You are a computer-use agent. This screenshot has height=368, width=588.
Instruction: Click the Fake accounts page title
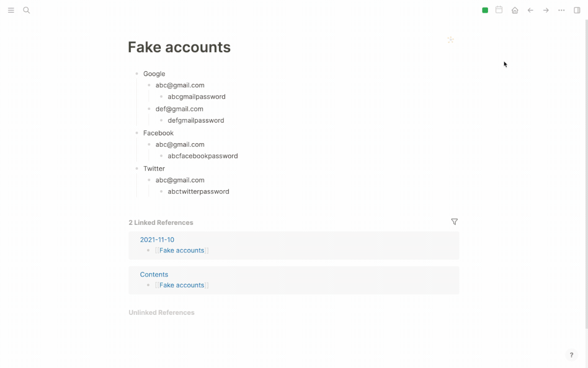click(179, 48)
